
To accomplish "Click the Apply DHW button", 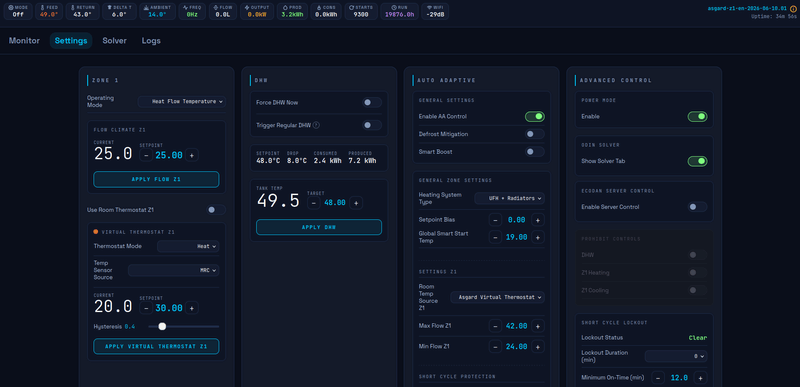I will pos(319,227).
